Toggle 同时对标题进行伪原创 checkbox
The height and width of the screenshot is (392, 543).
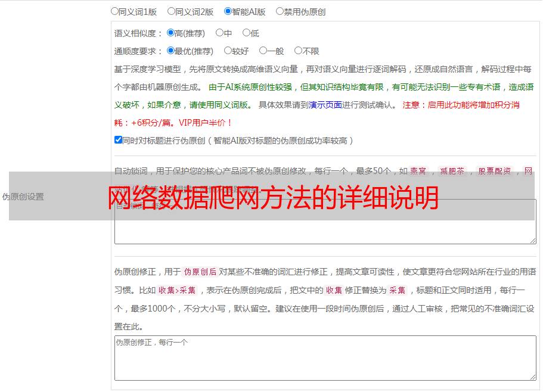118,140
